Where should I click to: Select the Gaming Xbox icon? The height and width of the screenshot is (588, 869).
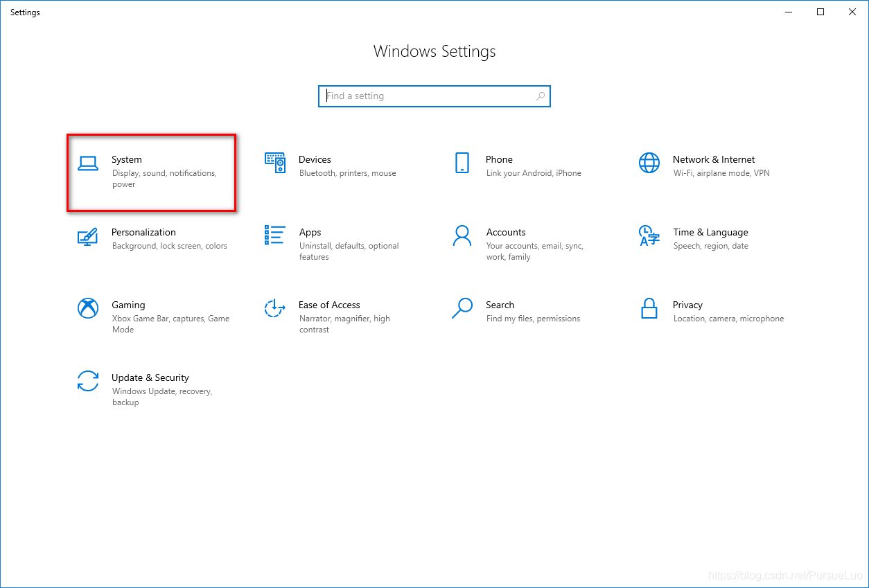[88, 308]
